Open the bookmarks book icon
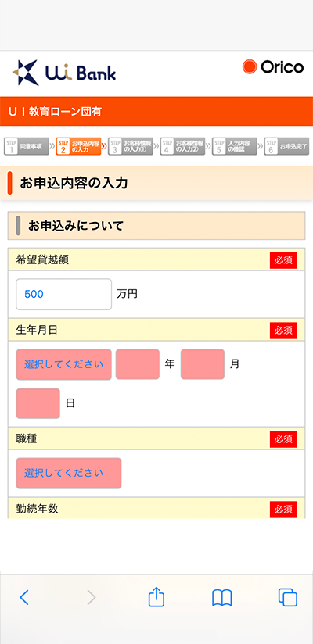 [x=222, y=598]
